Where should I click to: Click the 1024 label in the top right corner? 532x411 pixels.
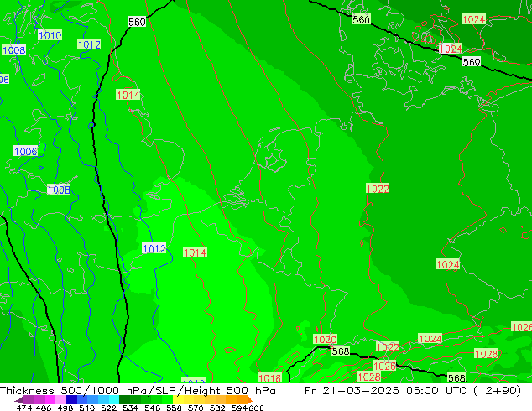[473, 19]
